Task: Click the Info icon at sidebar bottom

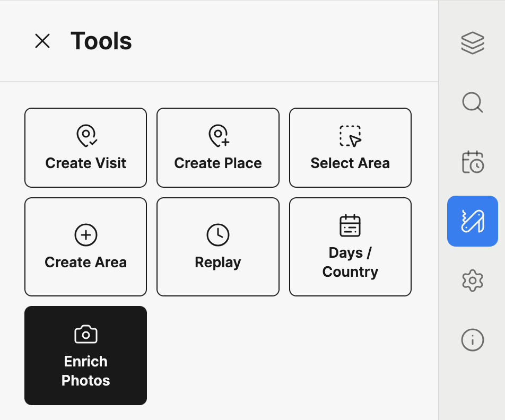Action: point(472,340)
